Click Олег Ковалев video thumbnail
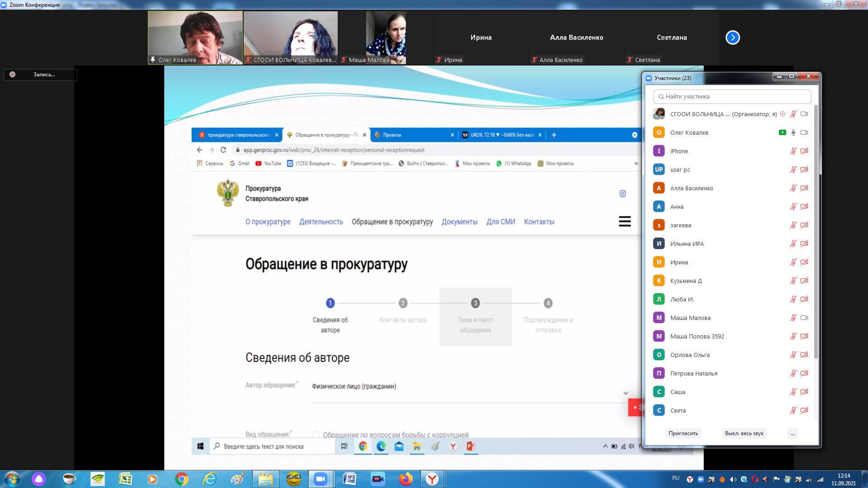868x488 pixels. pos(195,38)
